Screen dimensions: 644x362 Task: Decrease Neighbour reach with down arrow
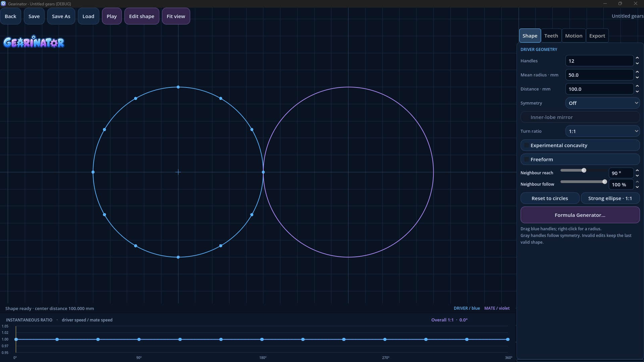[x=637, y=176]
